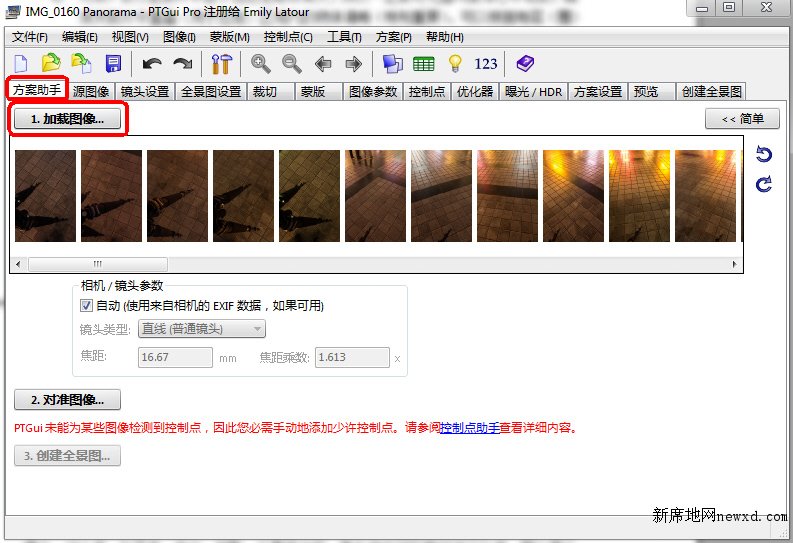Toggle the 自动 EXIF data checkbox
Screen dimensions: 793x543
point(86,306)
